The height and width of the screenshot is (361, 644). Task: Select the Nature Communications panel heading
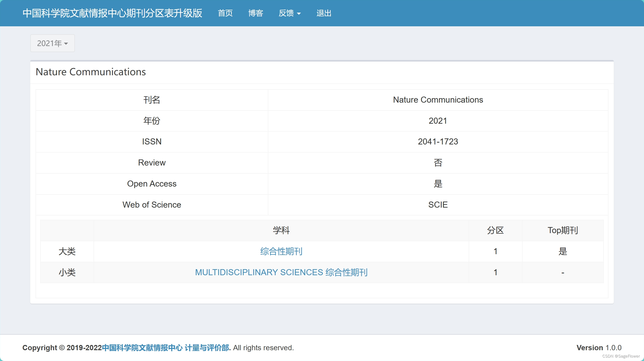coord(91,72)
